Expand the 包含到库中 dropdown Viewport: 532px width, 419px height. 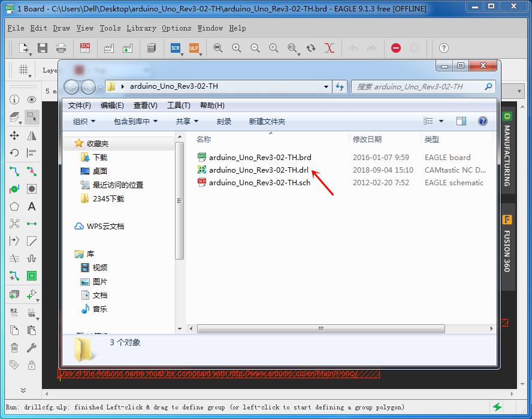(136, 121)
